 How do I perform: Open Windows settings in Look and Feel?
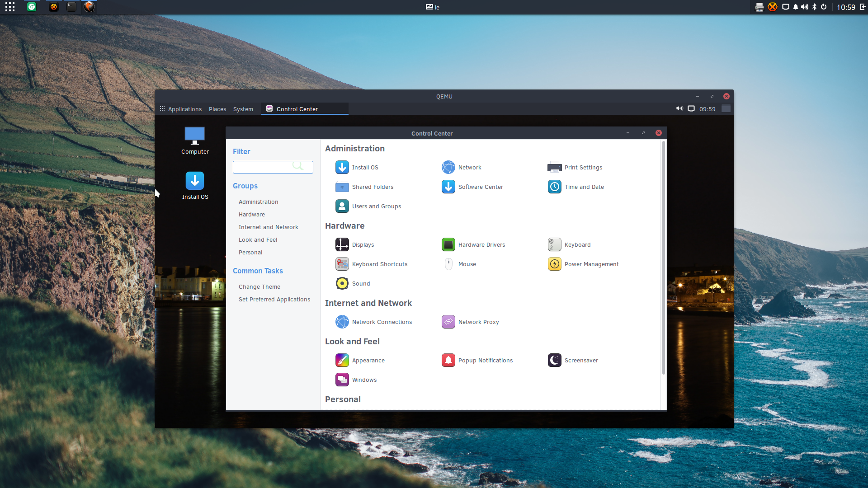tap(356, 380)
